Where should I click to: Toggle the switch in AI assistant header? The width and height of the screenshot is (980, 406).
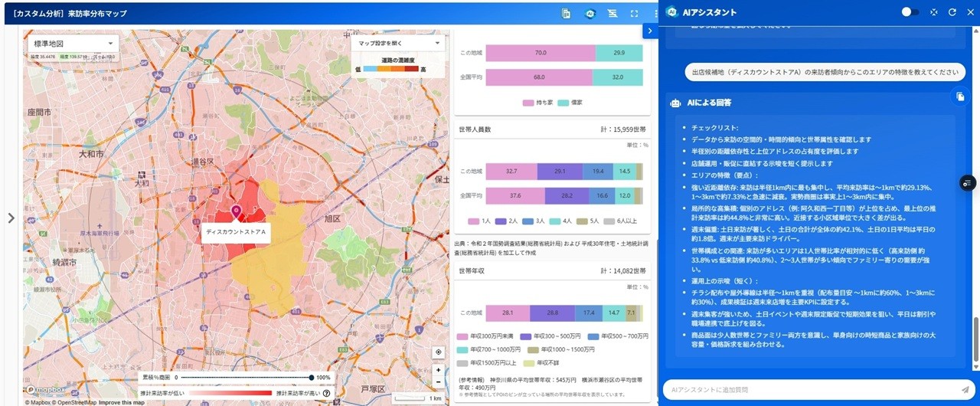pos(910,12)
